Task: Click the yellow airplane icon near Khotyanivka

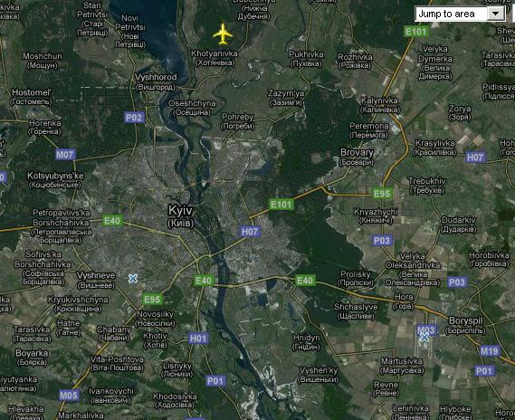Action: [x=223, y=33]
